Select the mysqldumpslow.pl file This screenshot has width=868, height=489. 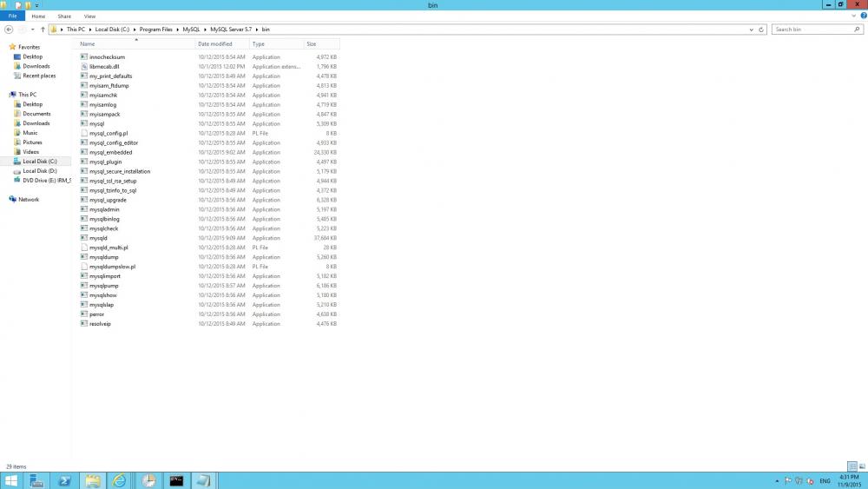point(112,267)
